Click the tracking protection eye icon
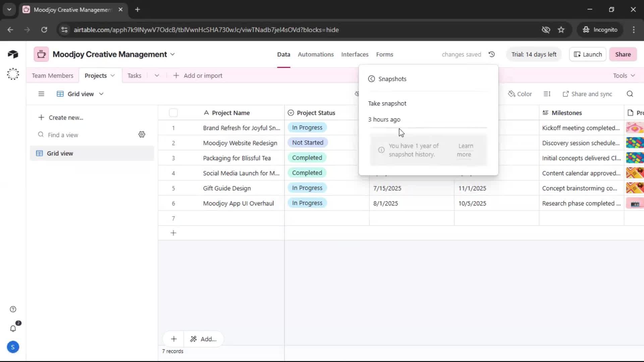Viewport: 644px width, 362px height. (546, 30)
